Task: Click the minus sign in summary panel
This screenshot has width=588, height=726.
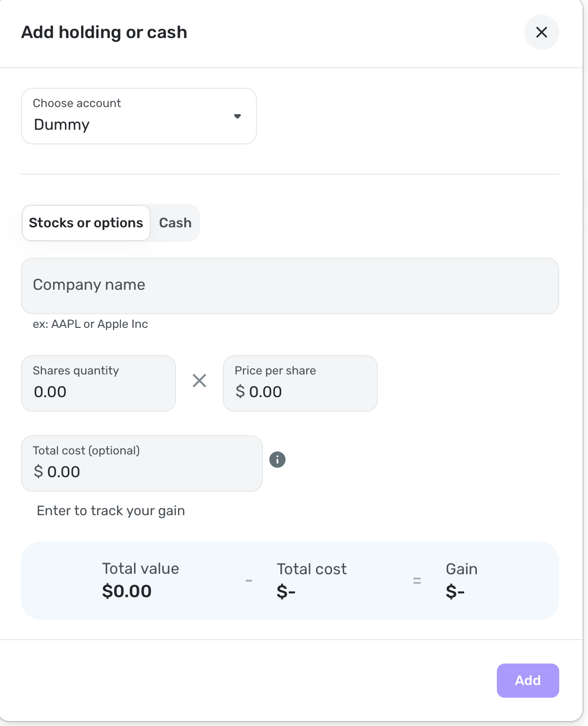Action: click(x=249, y=581)
